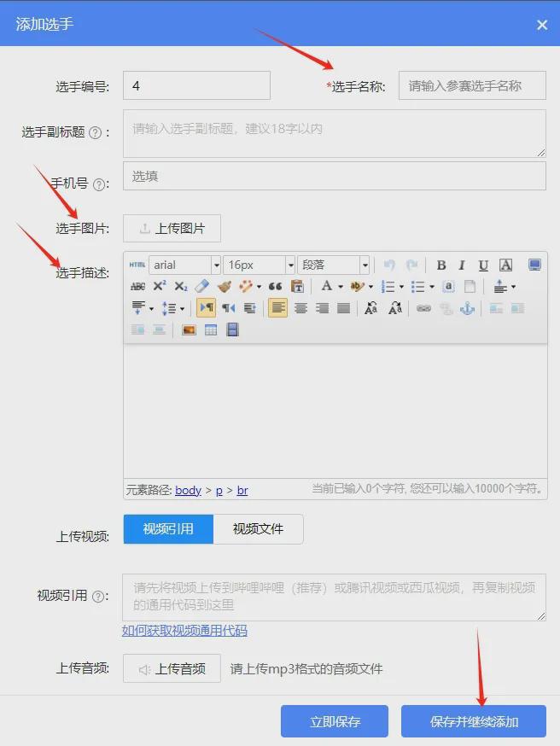Justify text on both sides
This screenshot has height=746, width=560.
[x=343, y=308]
